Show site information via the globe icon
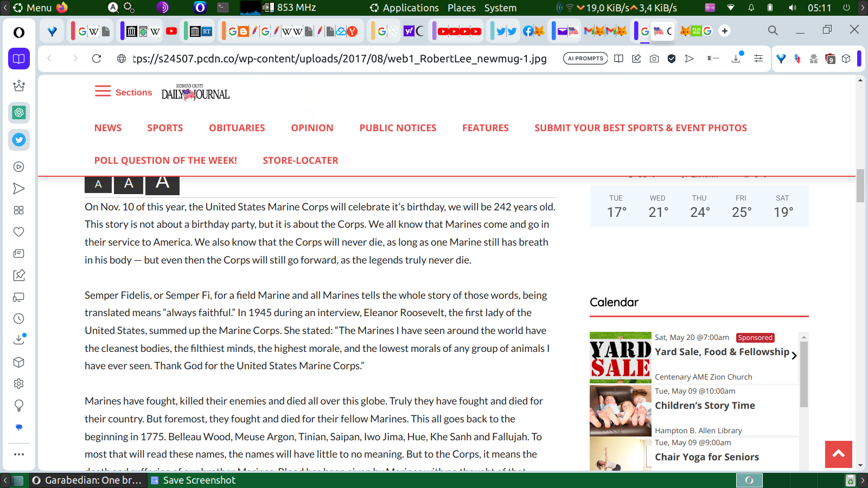This screenshot has height=488, width=868. coord(122,59)
